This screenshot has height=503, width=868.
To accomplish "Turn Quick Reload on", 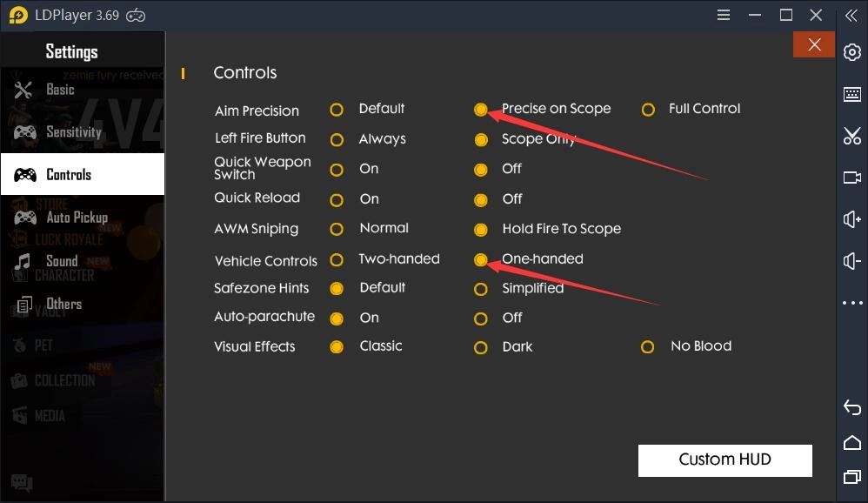I will (x=337, y=200).
